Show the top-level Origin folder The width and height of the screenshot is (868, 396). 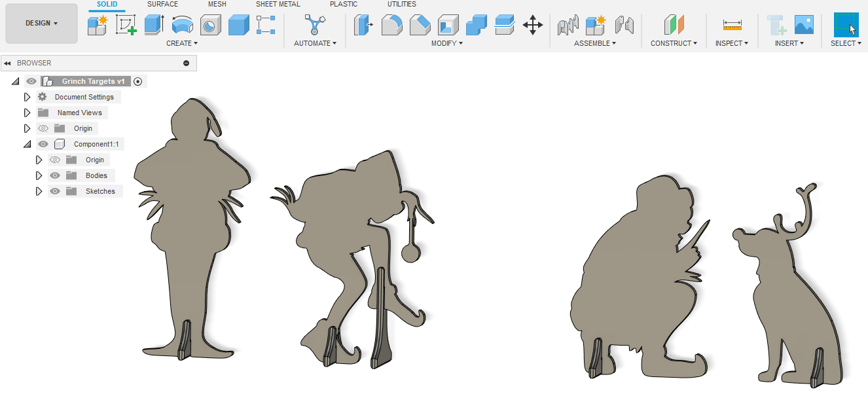pos(43,128)
